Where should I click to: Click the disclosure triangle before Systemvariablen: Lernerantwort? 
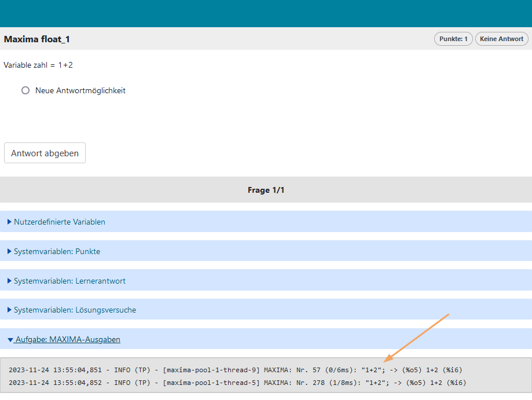tap(9, 281)
